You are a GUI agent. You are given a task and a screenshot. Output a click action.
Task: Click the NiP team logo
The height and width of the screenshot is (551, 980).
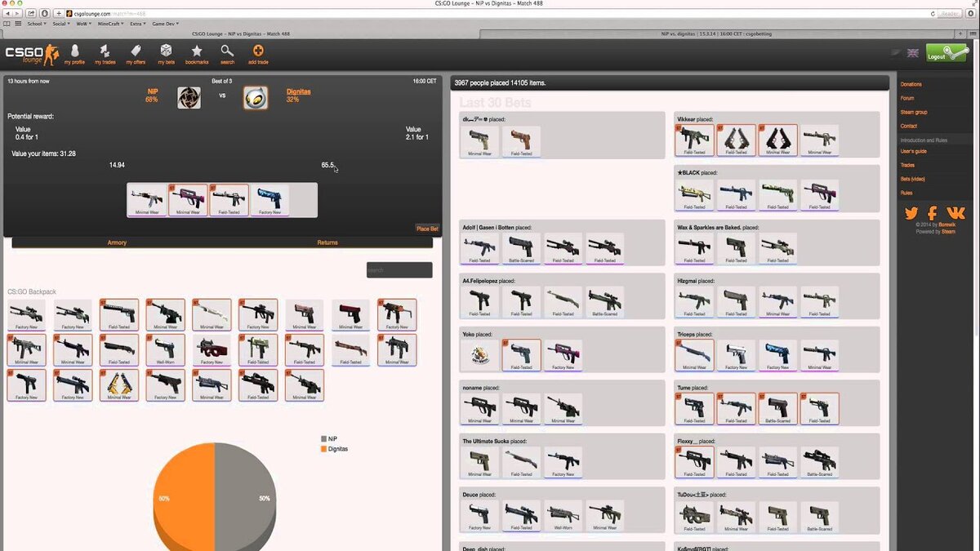pyautogui.click(x=189, y=97)
